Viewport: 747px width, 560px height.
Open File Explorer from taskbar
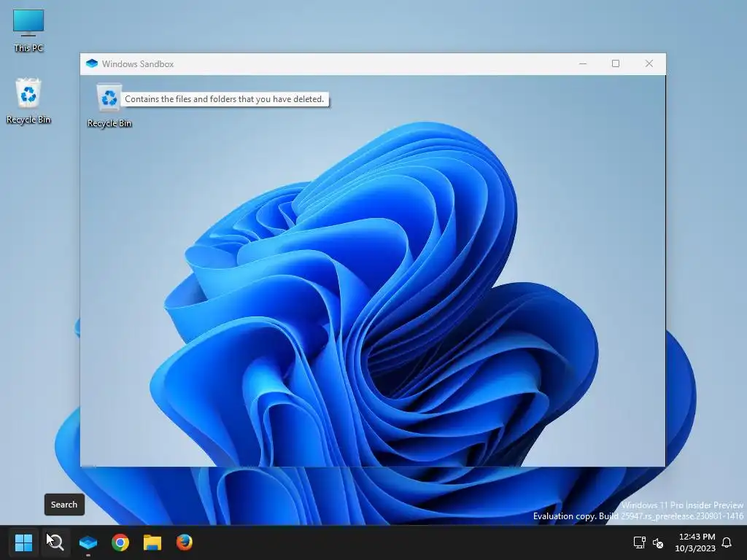click(x=152, y=542)
